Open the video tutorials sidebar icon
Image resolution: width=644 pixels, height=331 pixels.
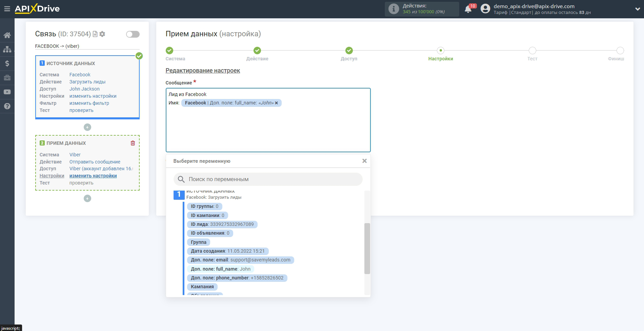pos(7,92)
